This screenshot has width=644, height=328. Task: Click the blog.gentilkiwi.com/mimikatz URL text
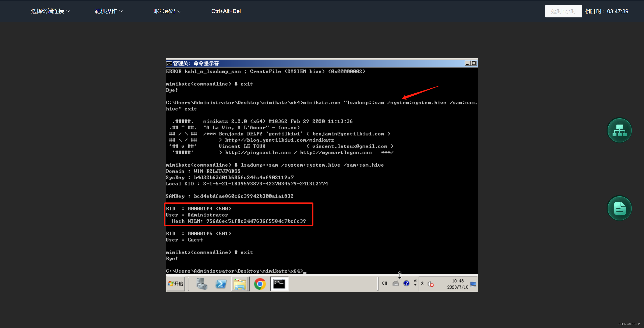279,140
